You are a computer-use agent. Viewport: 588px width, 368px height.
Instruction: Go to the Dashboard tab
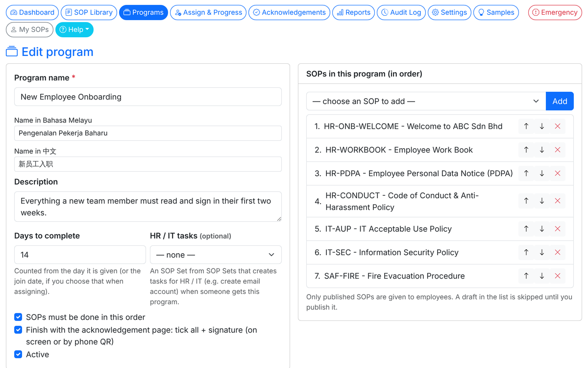click(x=32, y=12)
